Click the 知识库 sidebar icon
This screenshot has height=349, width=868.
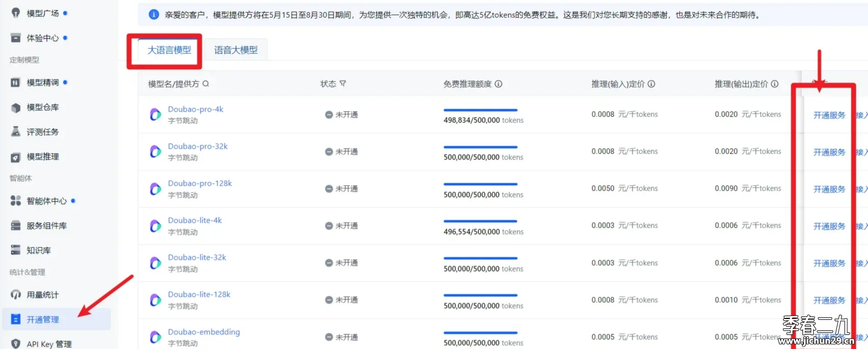coord(16,250)
